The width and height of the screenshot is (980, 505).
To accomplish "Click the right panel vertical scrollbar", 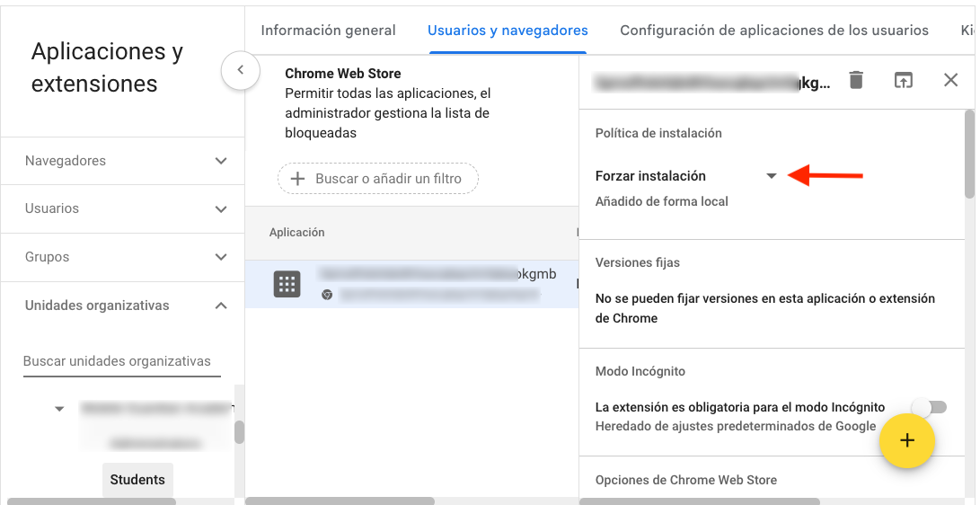I will [x=968, y=153].
